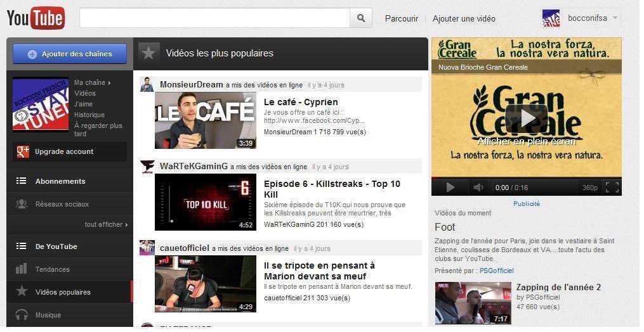Open the PSGofficiel presenter link

497,271
